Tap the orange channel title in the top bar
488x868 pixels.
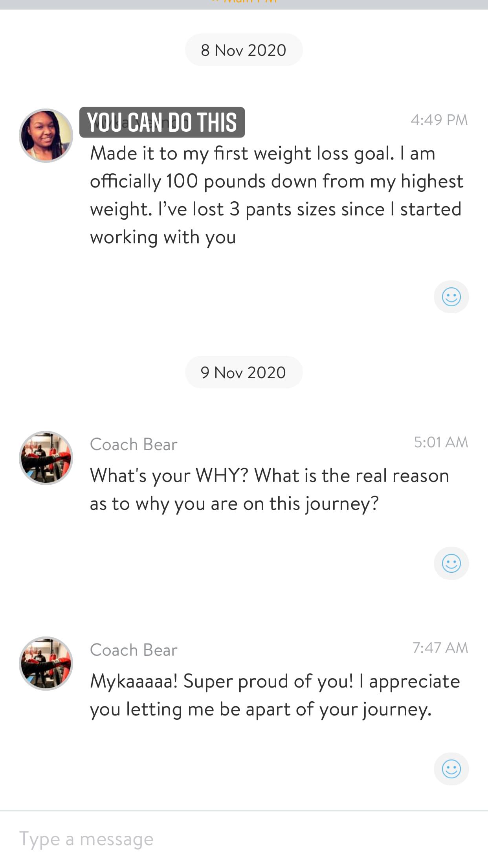(244, 2)
